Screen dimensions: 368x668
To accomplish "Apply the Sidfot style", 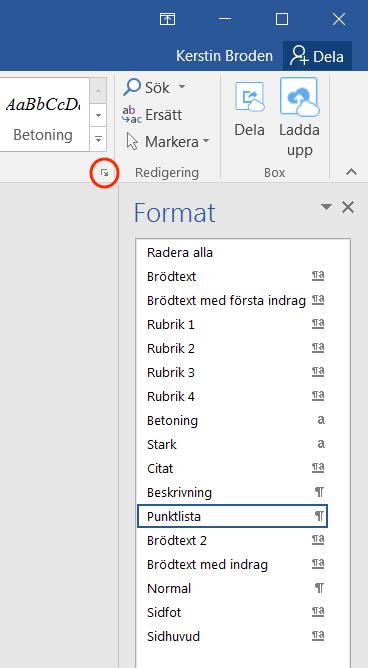I will (233, 613).
